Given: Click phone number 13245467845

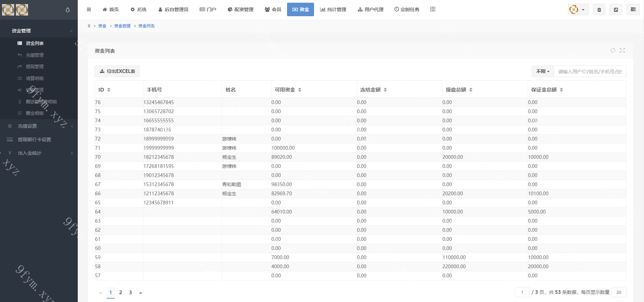Looking at the screenshot, I should click(x=159, y=102).
